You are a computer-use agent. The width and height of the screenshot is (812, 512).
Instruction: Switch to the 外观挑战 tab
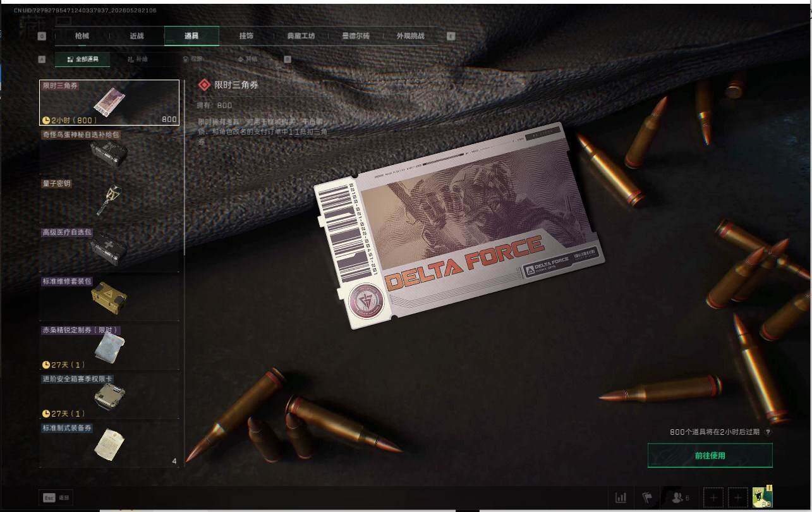point(410,36)
